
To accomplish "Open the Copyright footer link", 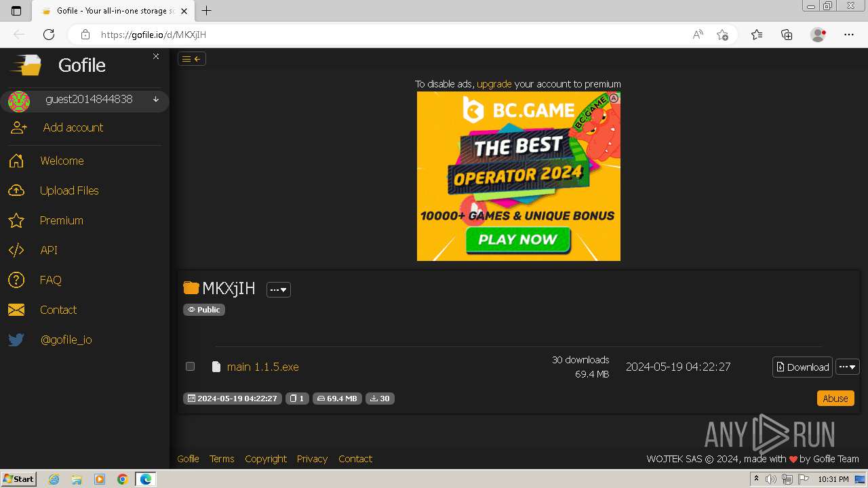I will click(x=266, y=459).
